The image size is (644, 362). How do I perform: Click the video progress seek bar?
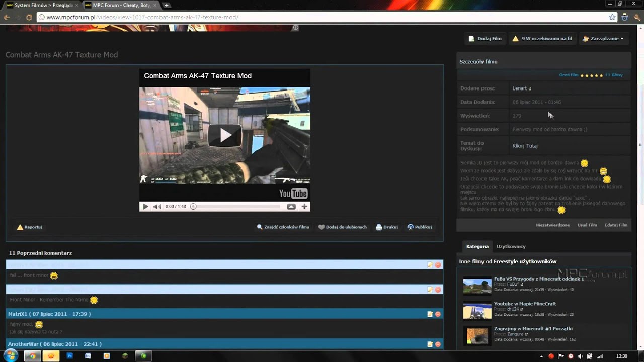click(236, 207)
